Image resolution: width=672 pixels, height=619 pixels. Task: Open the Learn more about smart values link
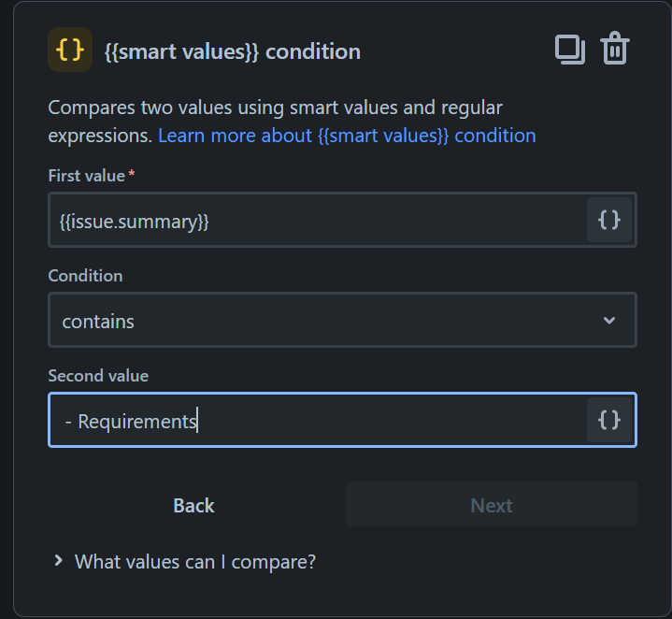(x=347, y=136)
